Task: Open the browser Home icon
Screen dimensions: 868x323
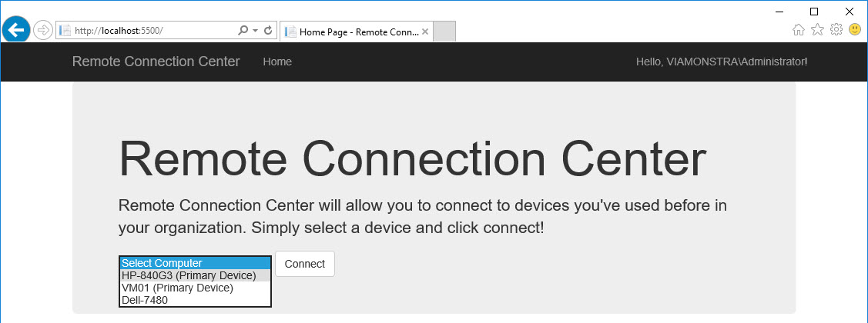Action: [x=799, y=30]
